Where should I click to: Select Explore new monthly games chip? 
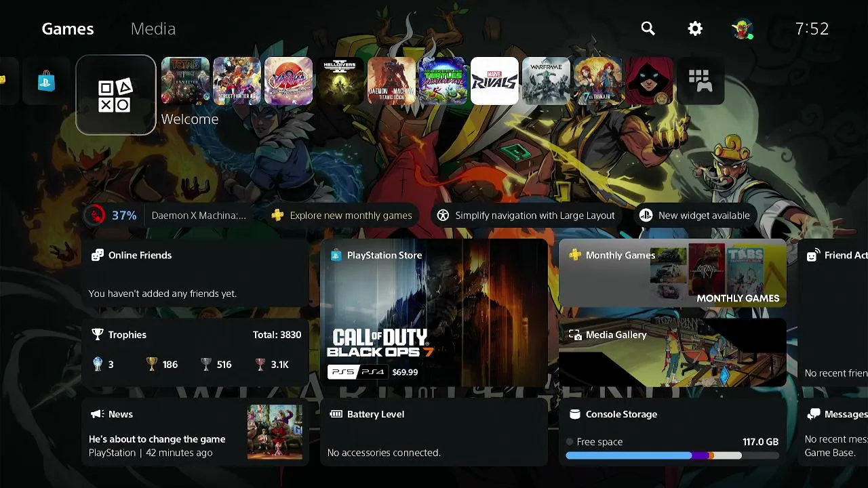(x=342, y=215)
